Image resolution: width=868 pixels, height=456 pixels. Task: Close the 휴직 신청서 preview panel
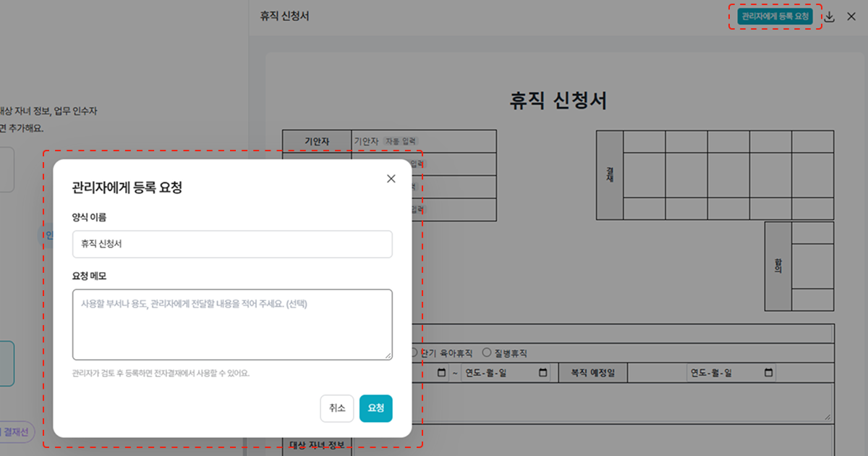point(851,17)
